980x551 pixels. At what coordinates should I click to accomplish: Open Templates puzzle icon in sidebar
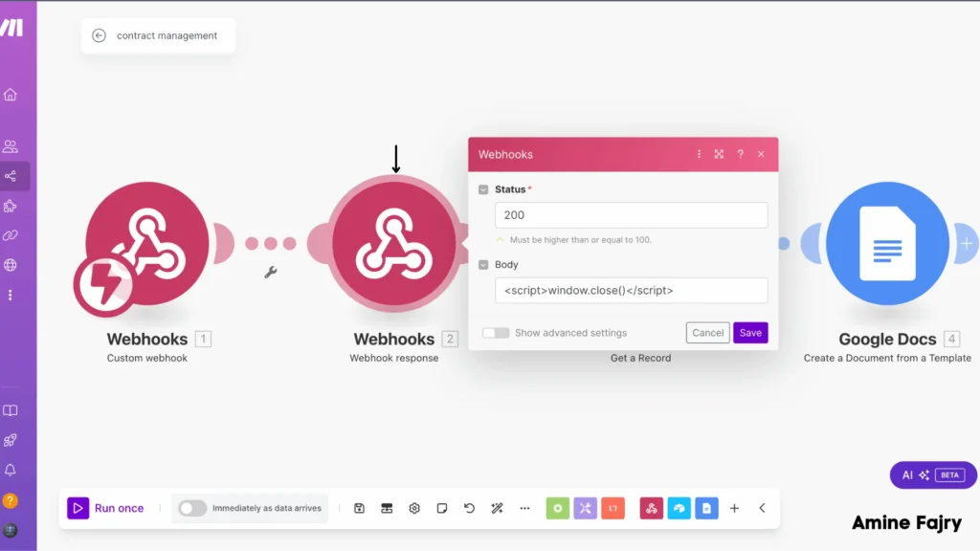[x=10, y=207]
